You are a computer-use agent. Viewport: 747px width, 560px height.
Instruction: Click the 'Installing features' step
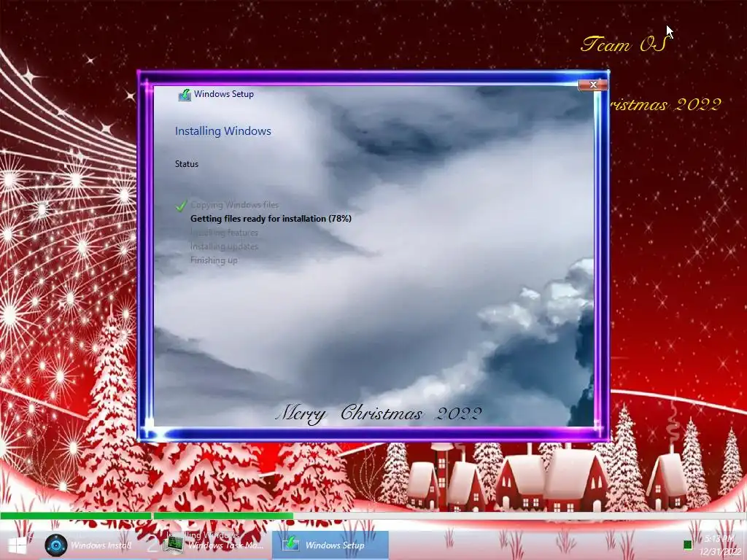click(x=224, y=233)
